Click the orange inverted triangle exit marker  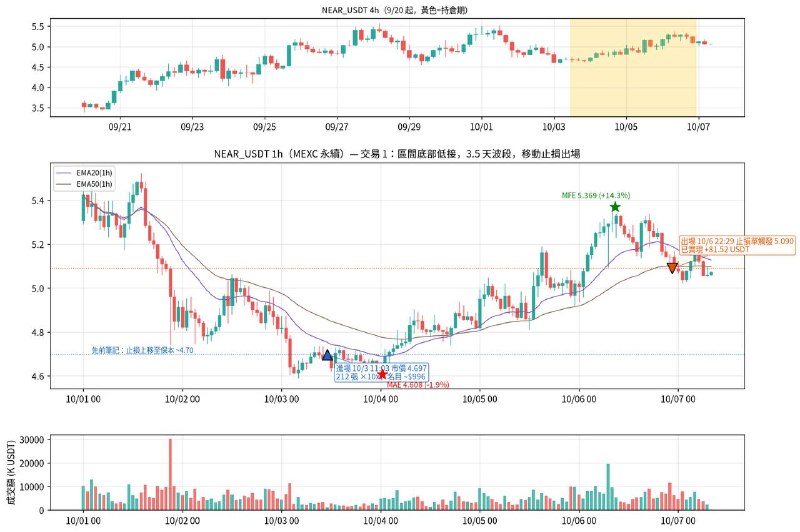672,268
